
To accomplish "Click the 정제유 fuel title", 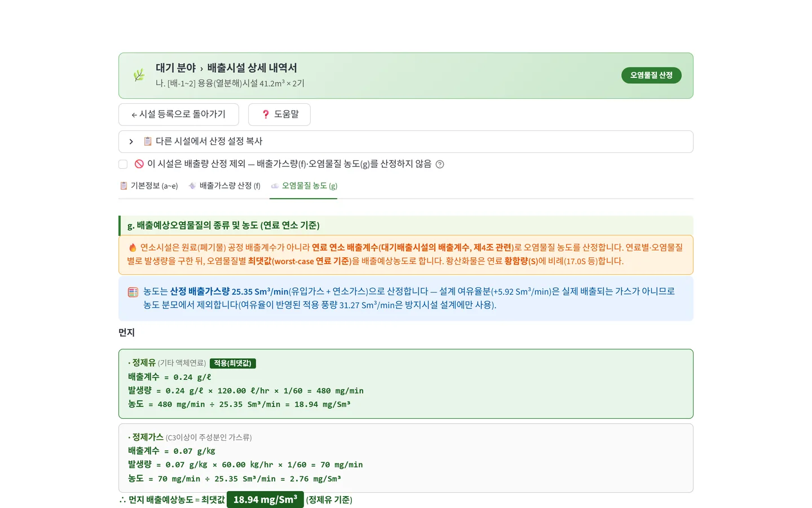I will [x=144, y=363].
